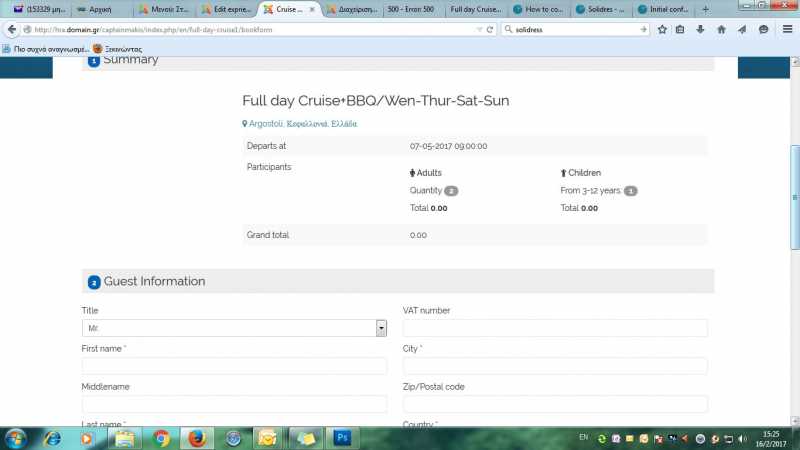Bookmark this page with the star icon
Screen dimensions: 800x450
(662, 29)
